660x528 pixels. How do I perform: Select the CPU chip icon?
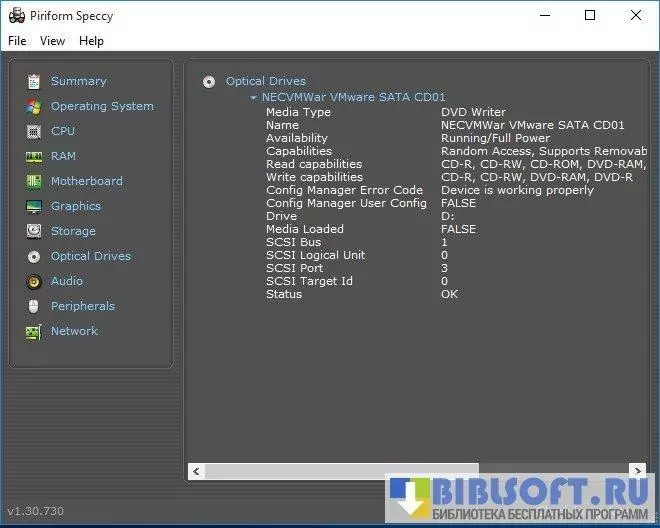34,131
